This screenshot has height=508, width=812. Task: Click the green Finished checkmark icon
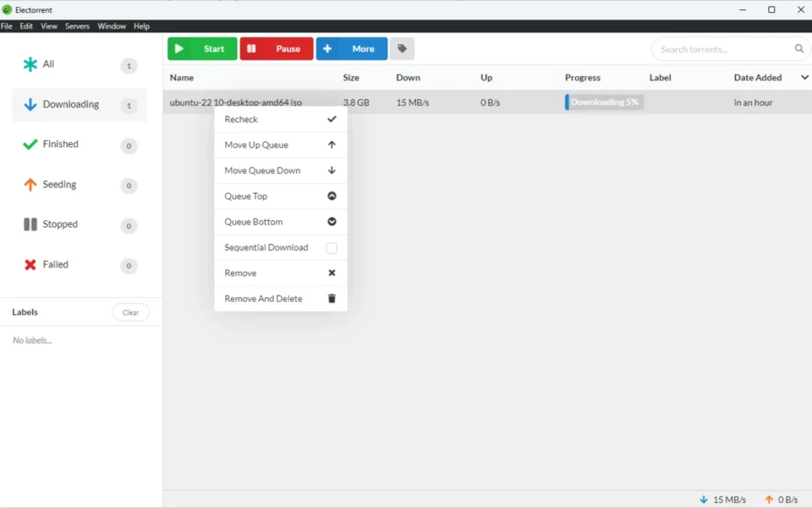tap(30, 144)
